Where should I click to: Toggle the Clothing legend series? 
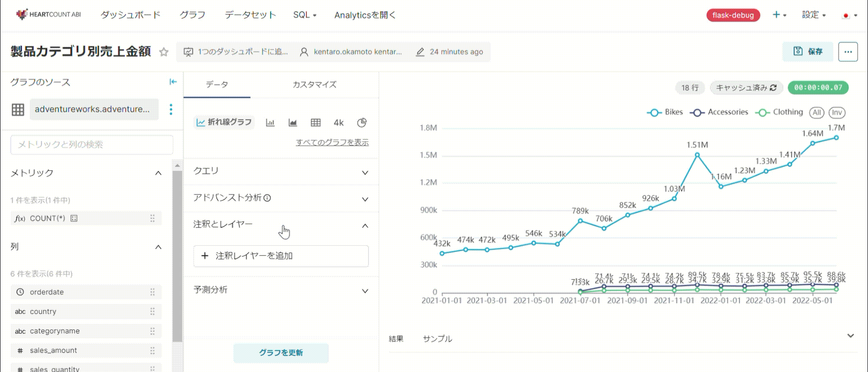click(x=779, y=112)
